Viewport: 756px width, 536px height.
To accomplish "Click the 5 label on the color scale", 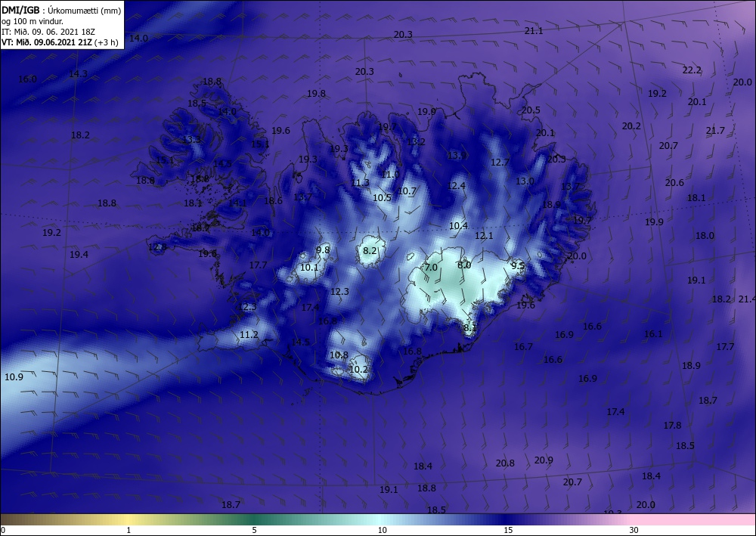I will click(x=255, y=530).
